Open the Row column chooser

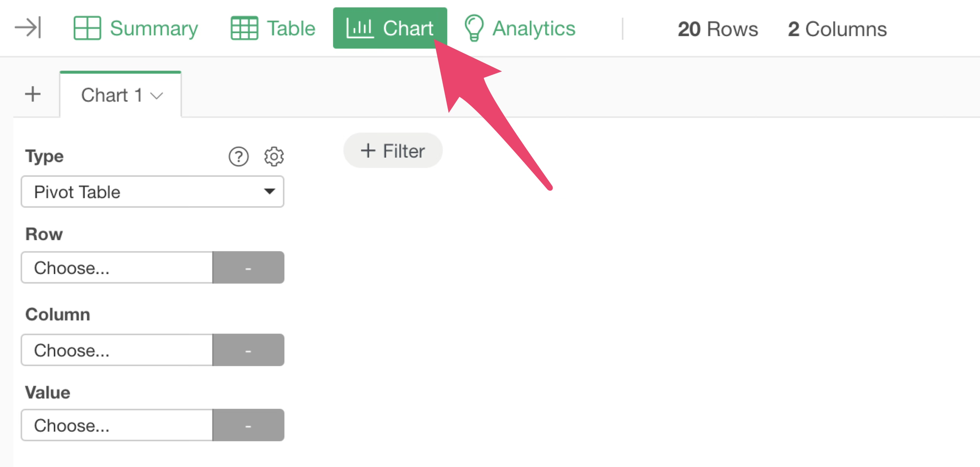click(117, 268)
